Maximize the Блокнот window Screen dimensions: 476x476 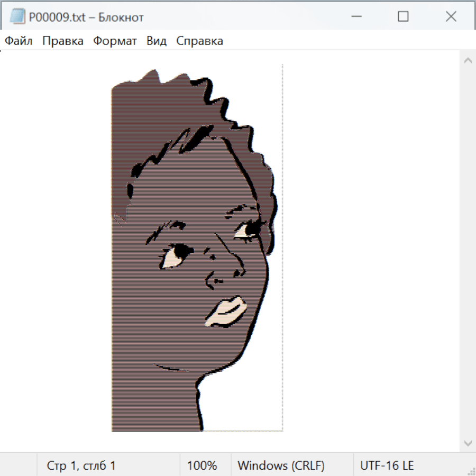coord(403,17)
